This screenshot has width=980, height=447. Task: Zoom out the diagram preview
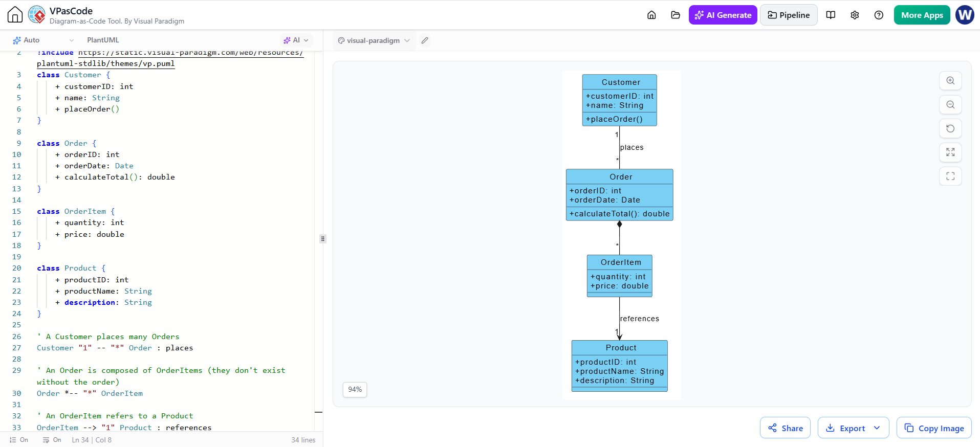click(950, 104)
